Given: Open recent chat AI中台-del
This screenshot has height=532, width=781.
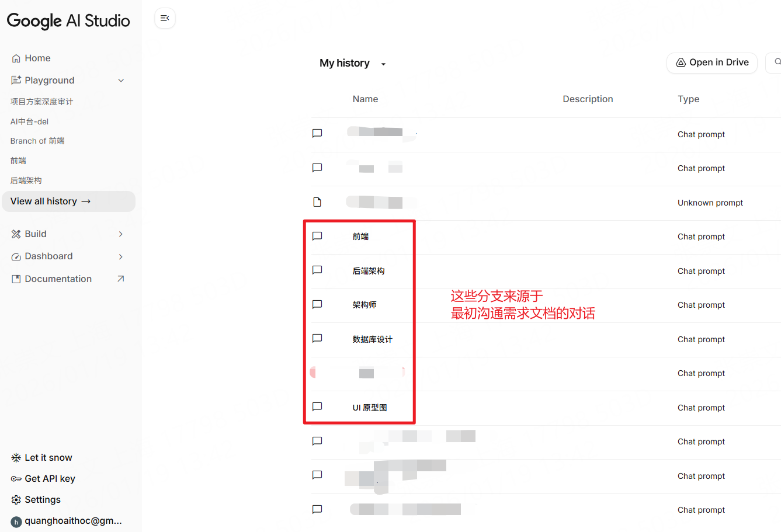Looking at the screenshot, I should 29,121.
